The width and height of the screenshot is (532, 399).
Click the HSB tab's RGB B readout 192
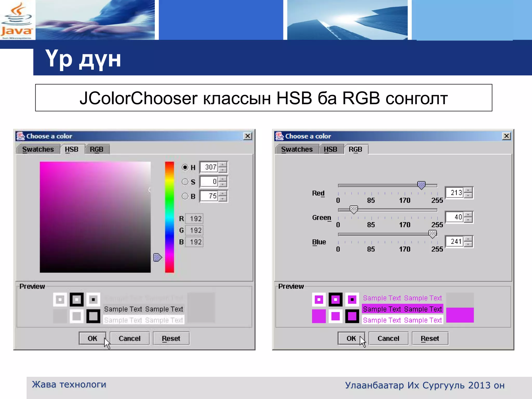click(x=194, y=242)
